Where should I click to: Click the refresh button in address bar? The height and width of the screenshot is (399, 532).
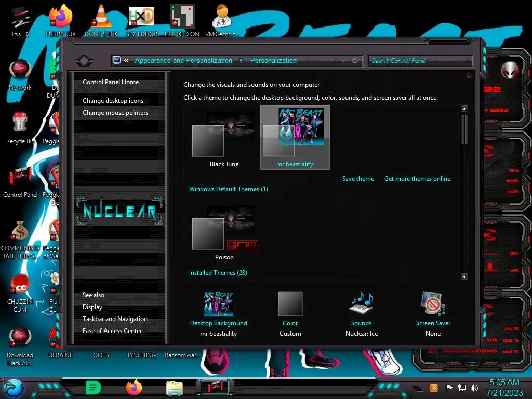pyautogui.click(x=355, y=61)
